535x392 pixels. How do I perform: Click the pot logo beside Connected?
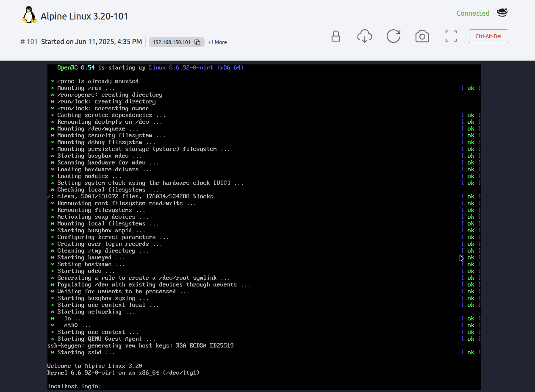(502, 13)
